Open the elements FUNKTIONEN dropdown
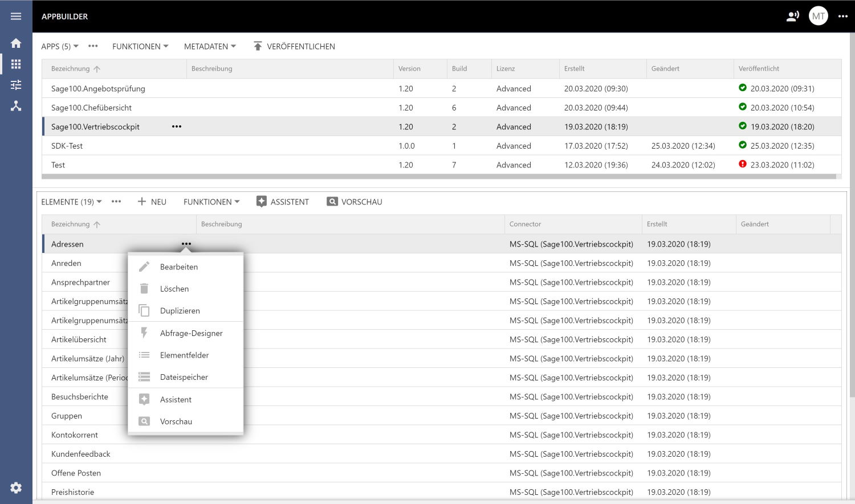The height and width of the screenshot is (504, 855). click(x=211, y=202)
